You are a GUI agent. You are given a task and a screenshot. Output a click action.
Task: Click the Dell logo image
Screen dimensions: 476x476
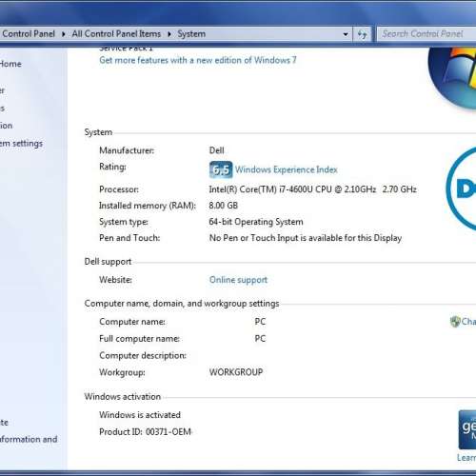click(x=461, y=188)
